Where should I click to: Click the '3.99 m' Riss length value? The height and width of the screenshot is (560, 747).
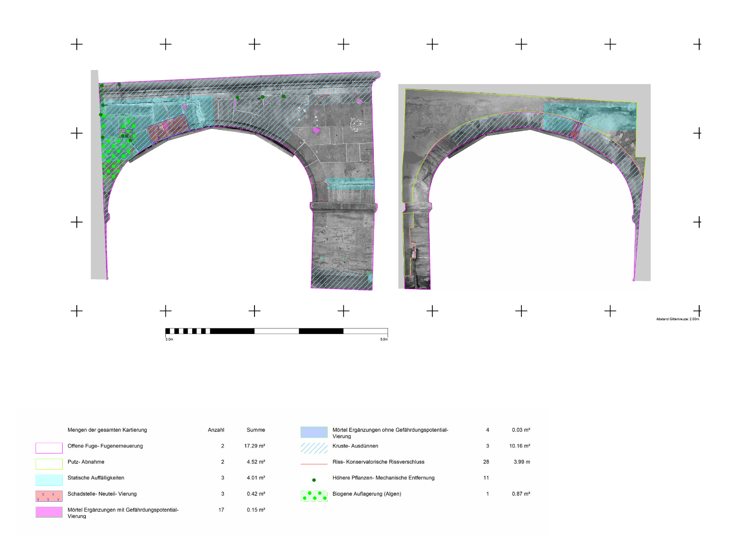(x=522, y=462)
